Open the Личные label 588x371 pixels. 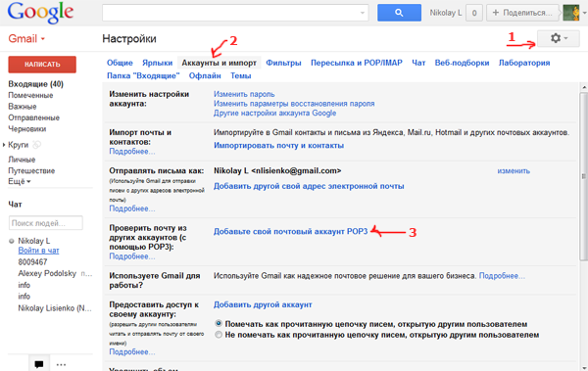(22, 160)
